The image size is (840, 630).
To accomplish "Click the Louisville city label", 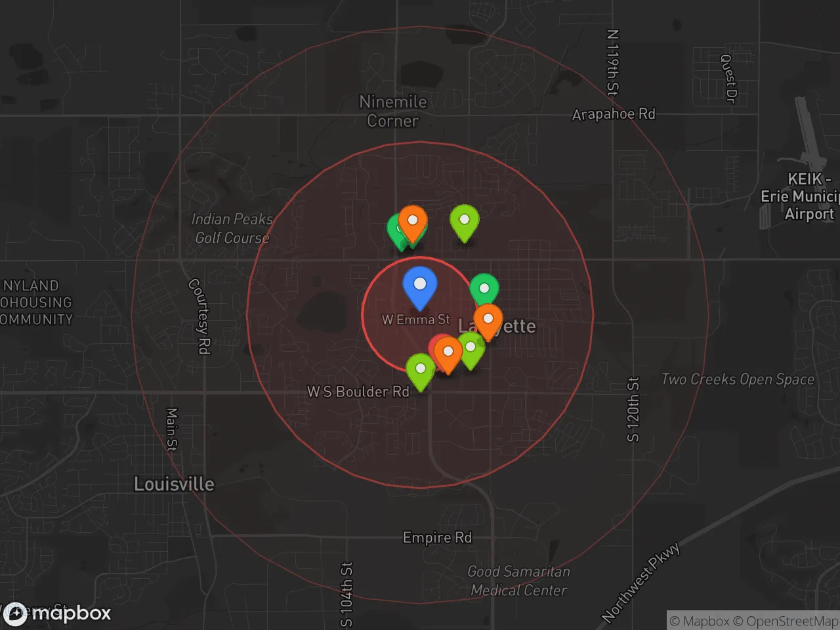I will 174,484.
